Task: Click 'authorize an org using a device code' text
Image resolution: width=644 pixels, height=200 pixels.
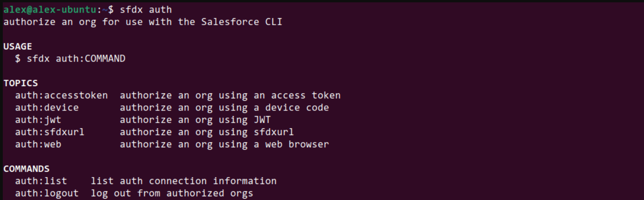Action: click(x=224, y=108)
